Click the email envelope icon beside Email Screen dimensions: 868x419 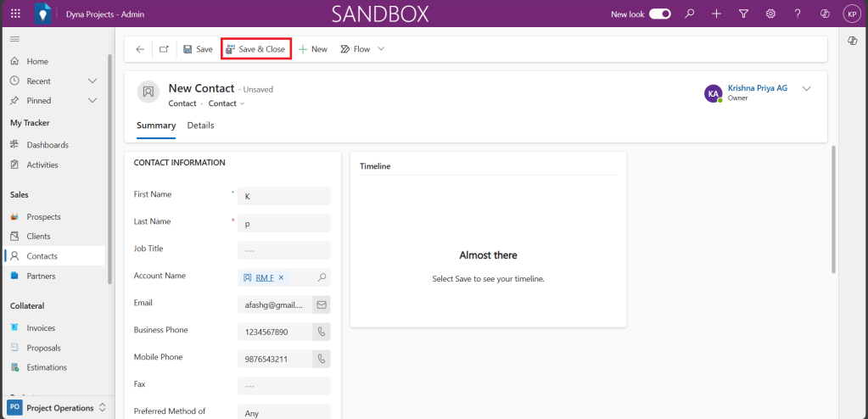pos(322,304)
